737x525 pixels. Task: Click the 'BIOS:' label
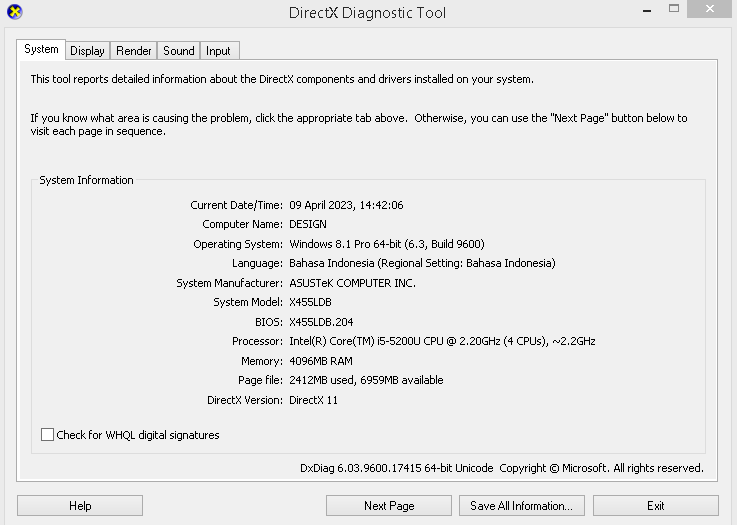coord(269,322)
